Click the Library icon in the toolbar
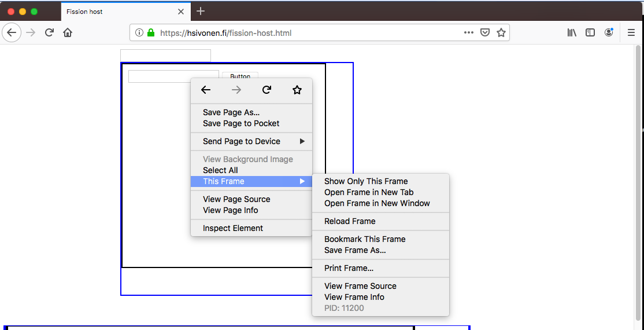Screen dimensions: 644x330 tap(572, 33)
